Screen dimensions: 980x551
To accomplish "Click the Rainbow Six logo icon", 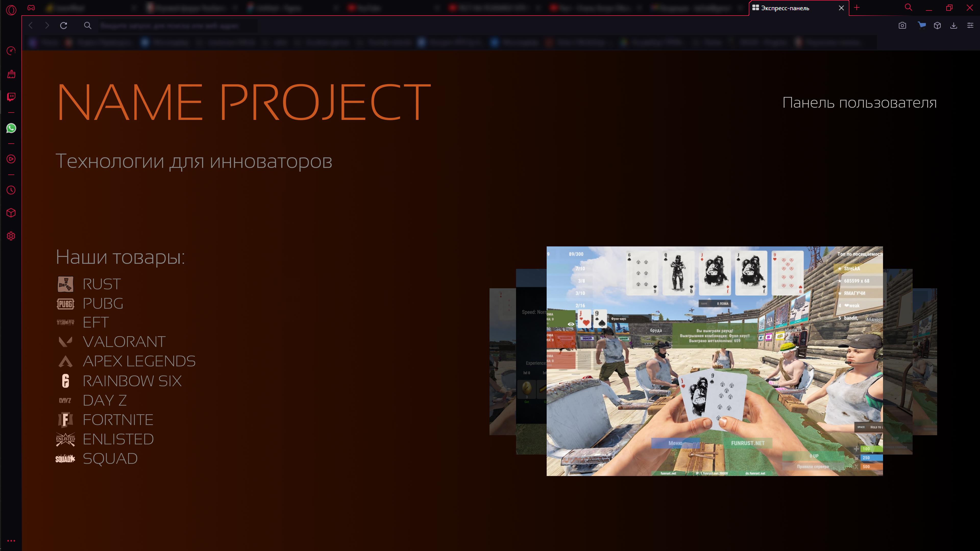I will 65,381.
